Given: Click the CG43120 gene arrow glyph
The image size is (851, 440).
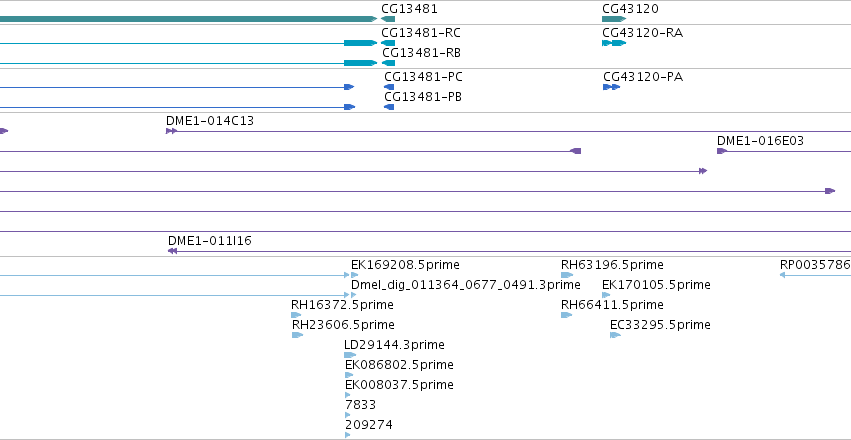Looking at the screenshot, I should click(x=614, y=19).
